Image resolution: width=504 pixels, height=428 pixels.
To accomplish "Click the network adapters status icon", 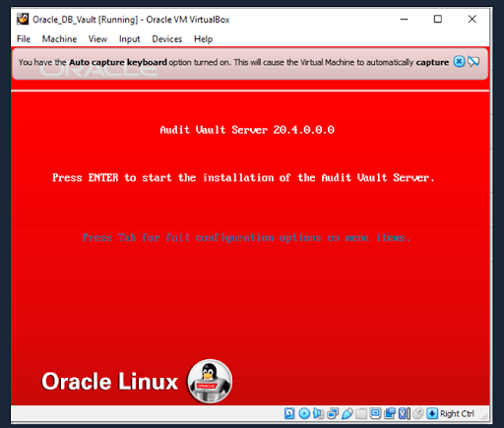I will 333,413.
